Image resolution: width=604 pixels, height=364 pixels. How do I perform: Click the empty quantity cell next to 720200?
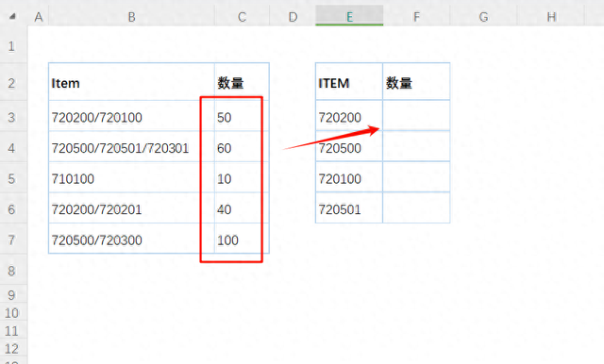[416, 116]
